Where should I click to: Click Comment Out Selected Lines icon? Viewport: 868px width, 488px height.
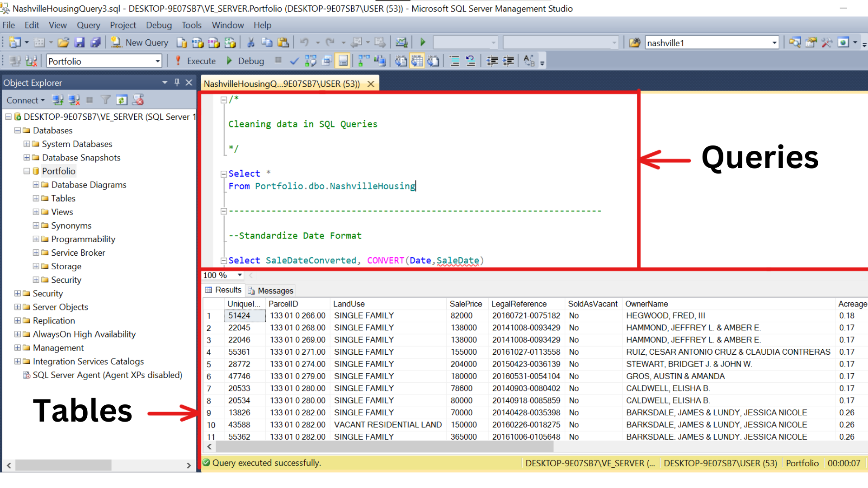(455, 61)
